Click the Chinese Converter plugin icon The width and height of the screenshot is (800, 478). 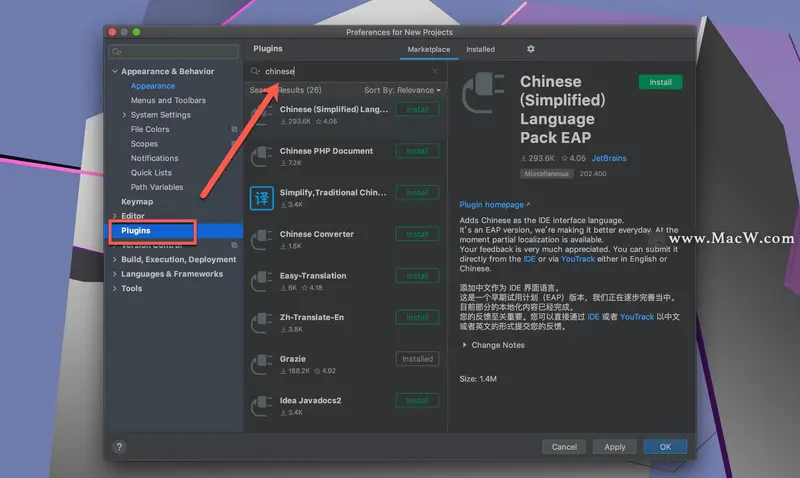click(262, 239)
